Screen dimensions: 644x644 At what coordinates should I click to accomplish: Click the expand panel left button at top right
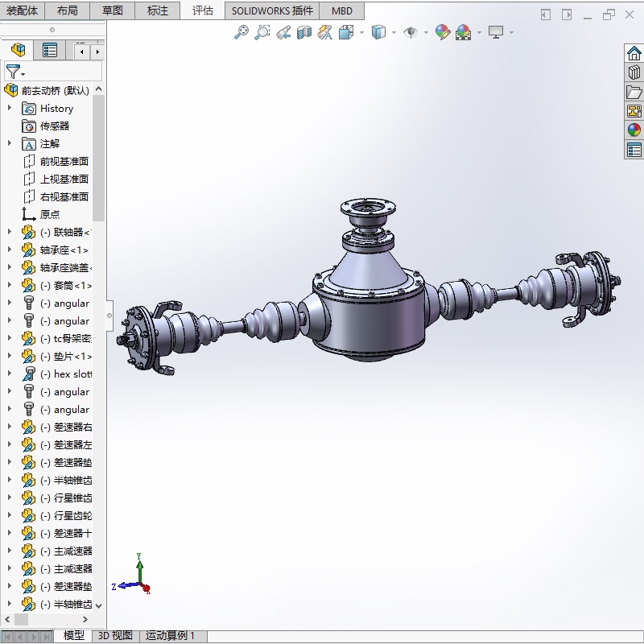point(546,14)
